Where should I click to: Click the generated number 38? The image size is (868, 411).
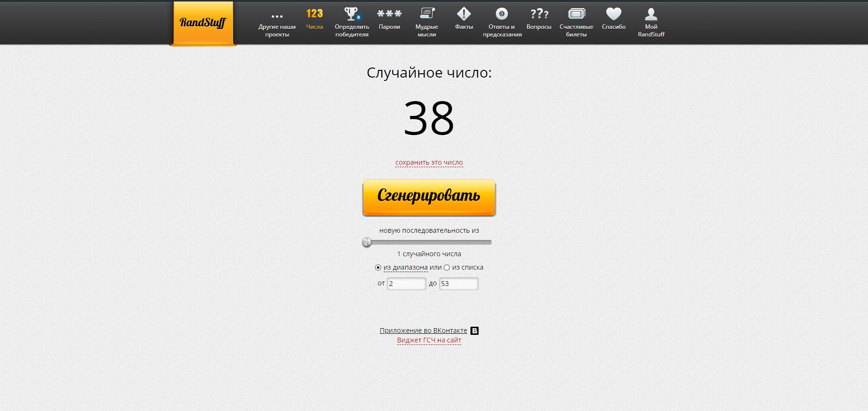tap(429, 118)
